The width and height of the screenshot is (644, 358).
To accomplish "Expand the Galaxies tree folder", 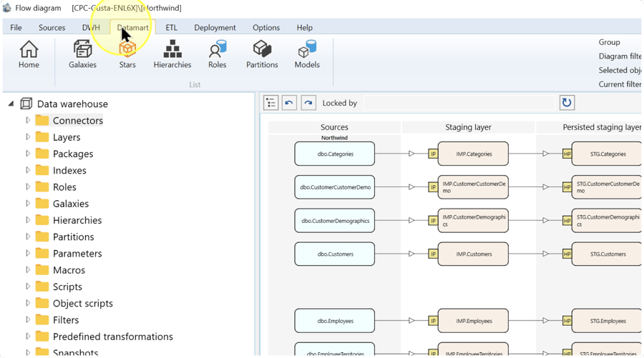I will point(27,204).
